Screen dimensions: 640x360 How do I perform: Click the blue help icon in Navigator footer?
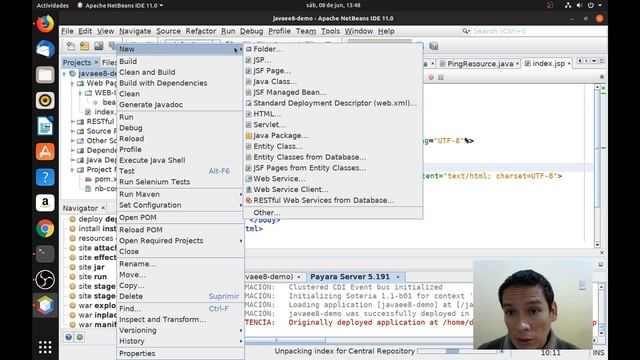pos(69,337)
